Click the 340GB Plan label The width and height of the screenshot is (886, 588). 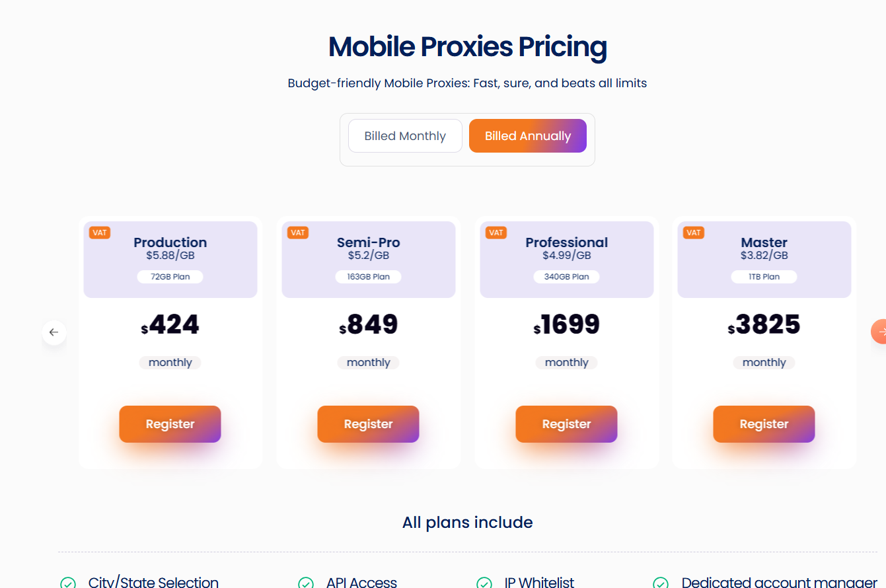point(566,277)
